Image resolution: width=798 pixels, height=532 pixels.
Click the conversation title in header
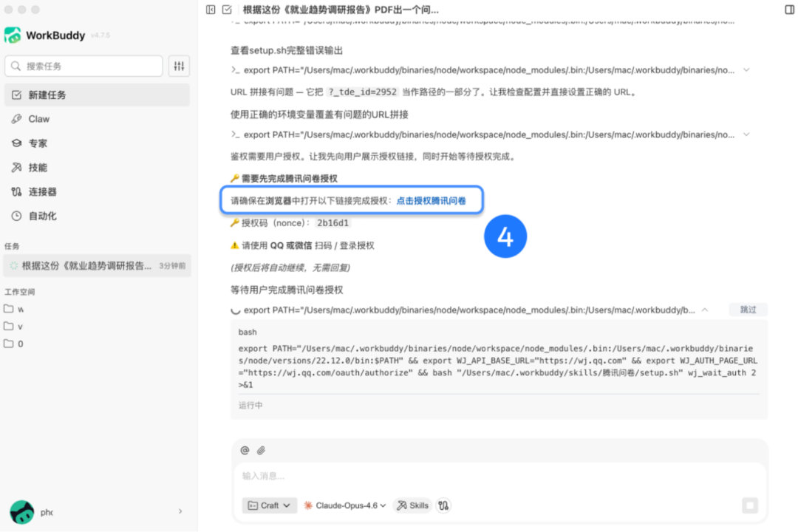[341, 10]
